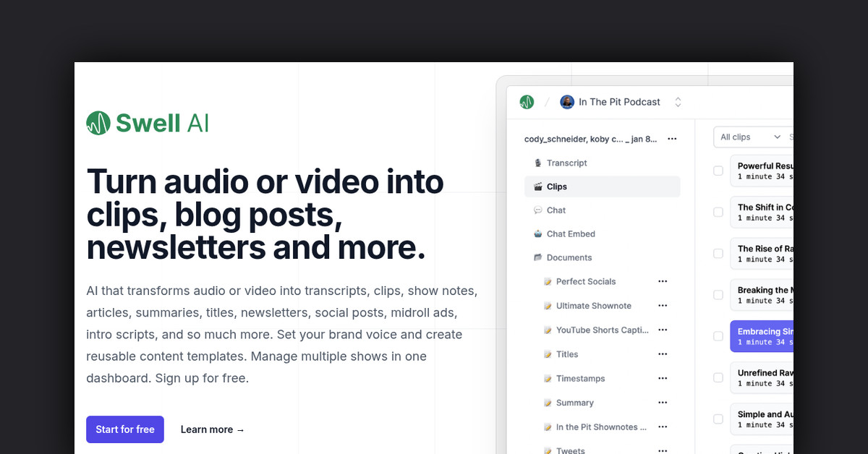Click the green Swell icon in dashboard header
This screenshot has height=454, width=868.
pos(527,102)
